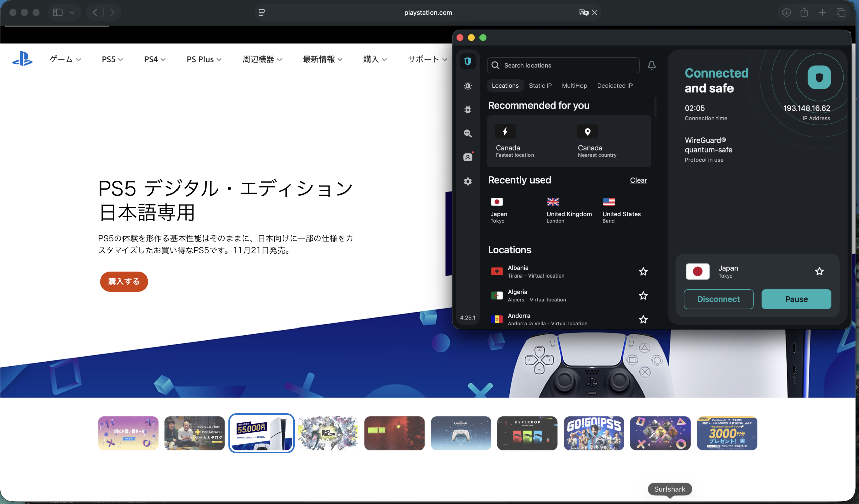Expand the PS Plus navigation dropdown

(204, 59)
